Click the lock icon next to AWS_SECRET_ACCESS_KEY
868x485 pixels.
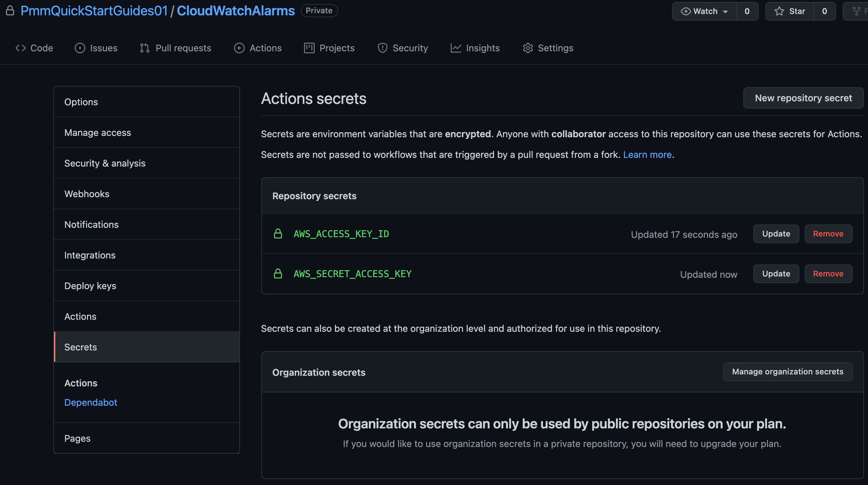point(277,273)
